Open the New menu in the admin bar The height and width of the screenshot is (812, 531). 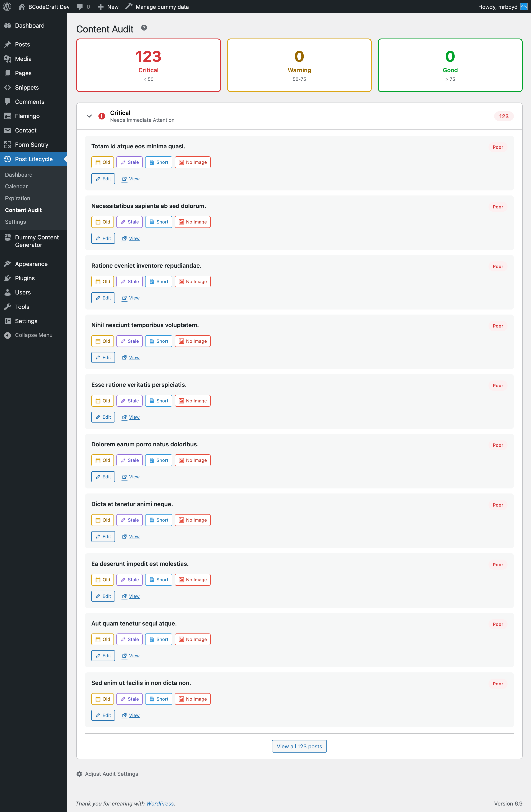107,6
